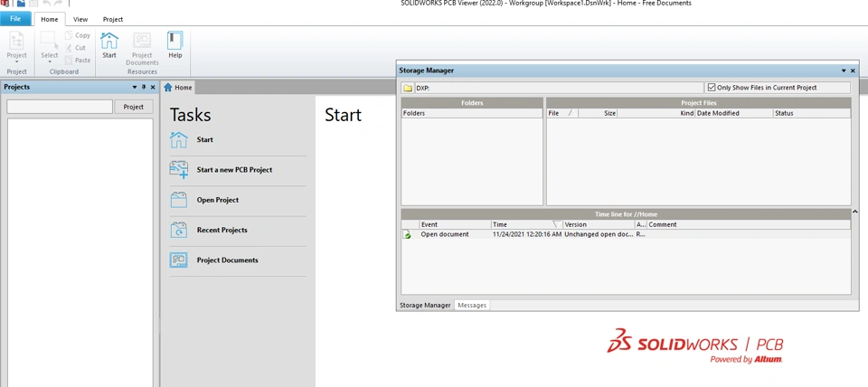This screenshot has height=387, width=868.
Task: Click the Project button in Projects panel
Action: pyautogui.click(x=134, y=107)
